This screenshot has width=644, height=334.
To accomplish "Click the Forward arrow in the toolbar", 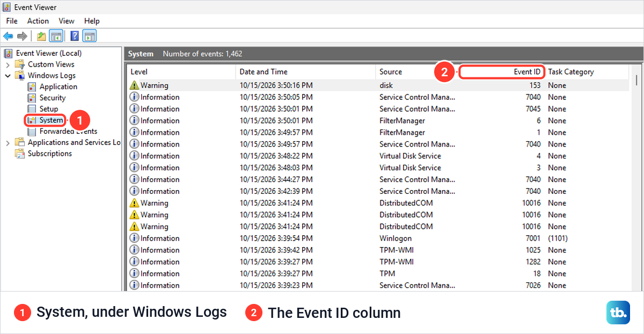I will coord(22,36).
